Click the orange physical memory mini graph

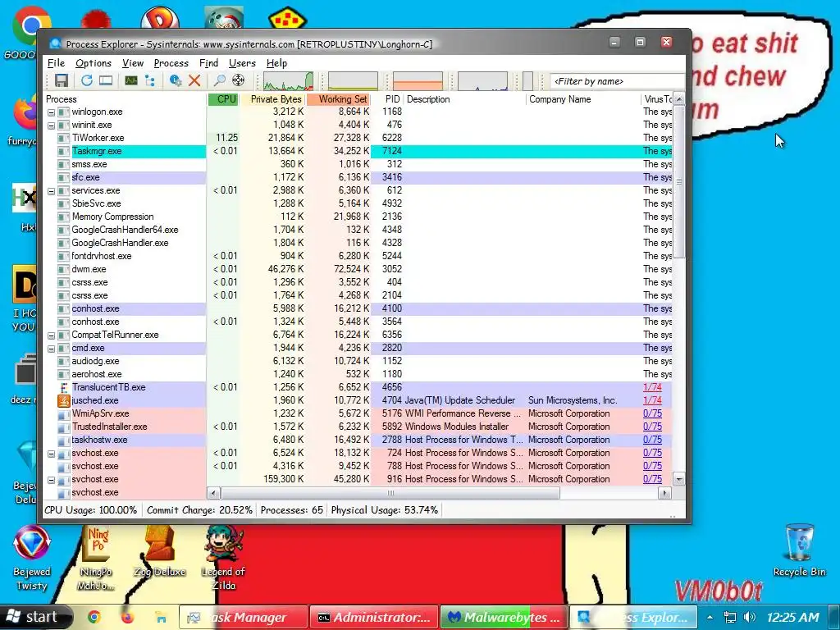pos(418,81)
